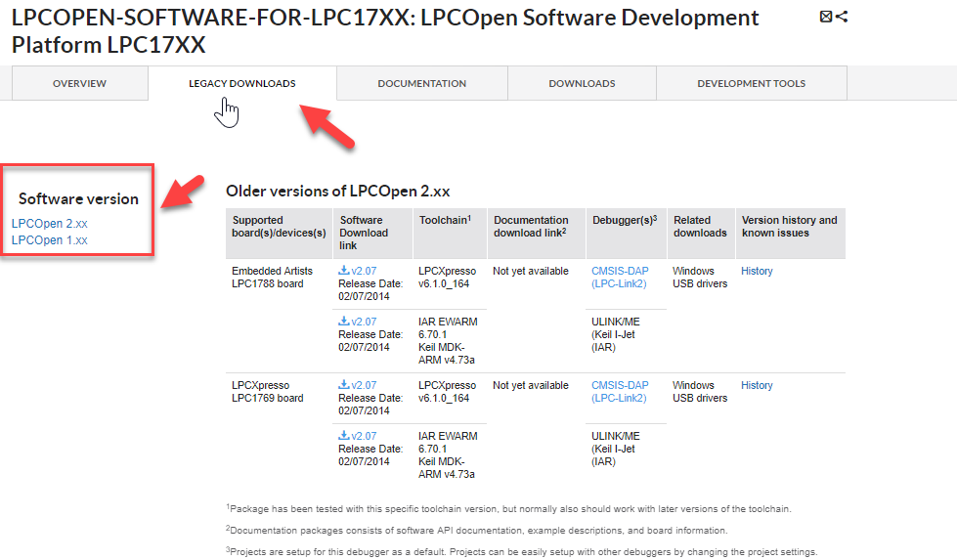The image size is (957, 560).
Task: Click the 'Embedded Artists LPC1788 board' cell
Action: pos(272,277)
